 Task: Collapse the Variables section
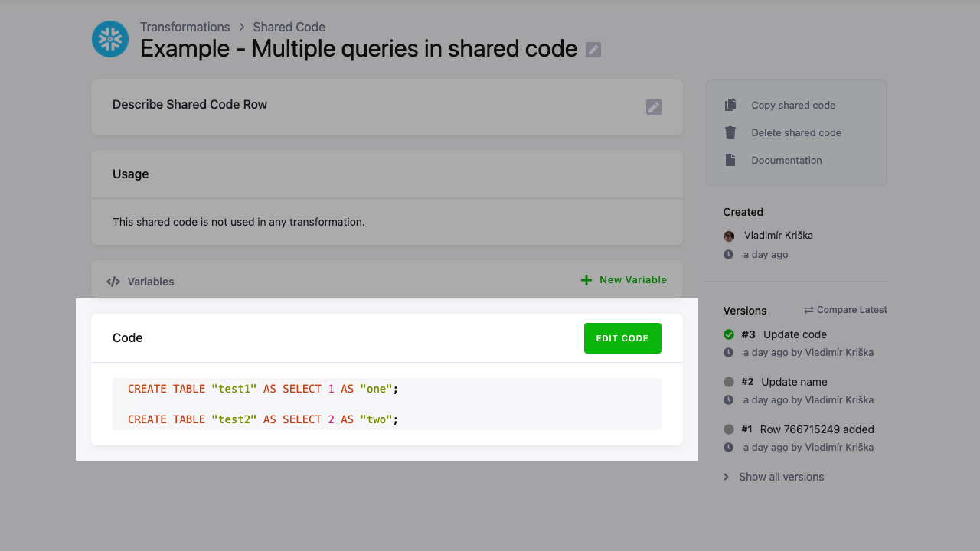click(150, 281)
